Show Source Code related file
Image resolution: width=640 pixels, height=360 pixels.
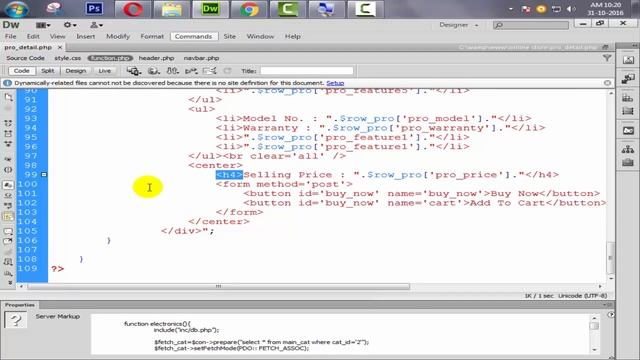tap(25, 58)
